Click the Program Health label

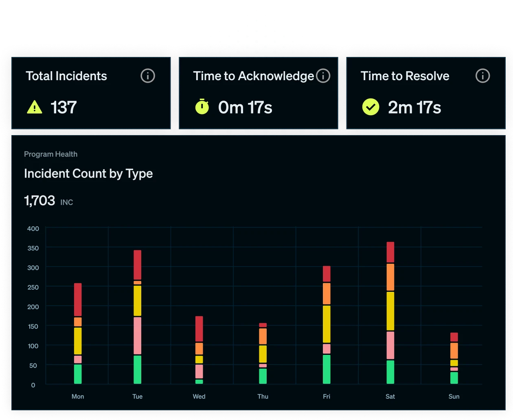pyautogui.click(x=50, y=154)
